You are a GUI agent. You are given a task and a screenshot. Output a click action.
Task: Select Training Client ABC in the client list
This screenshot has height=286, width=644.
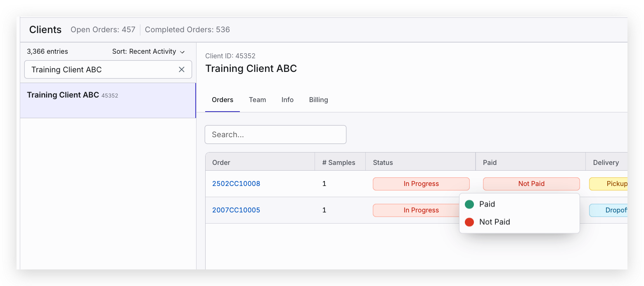point(108,100)
